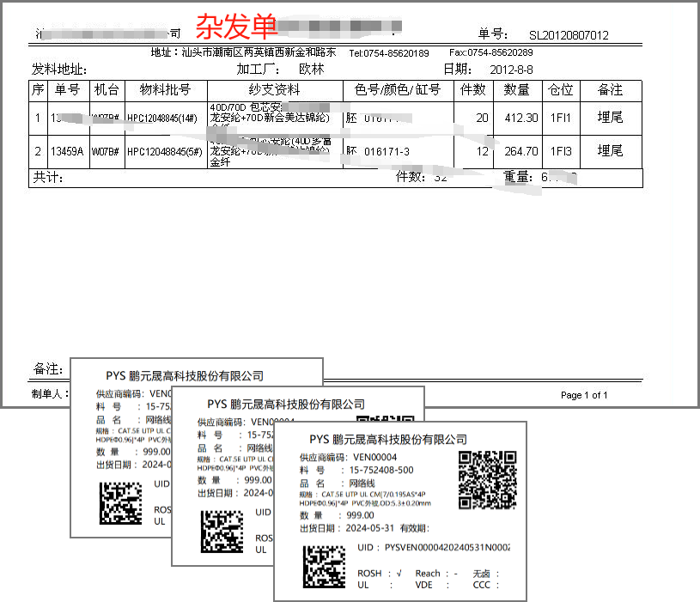Click the 1FI3 warehouse location cell

562,151
